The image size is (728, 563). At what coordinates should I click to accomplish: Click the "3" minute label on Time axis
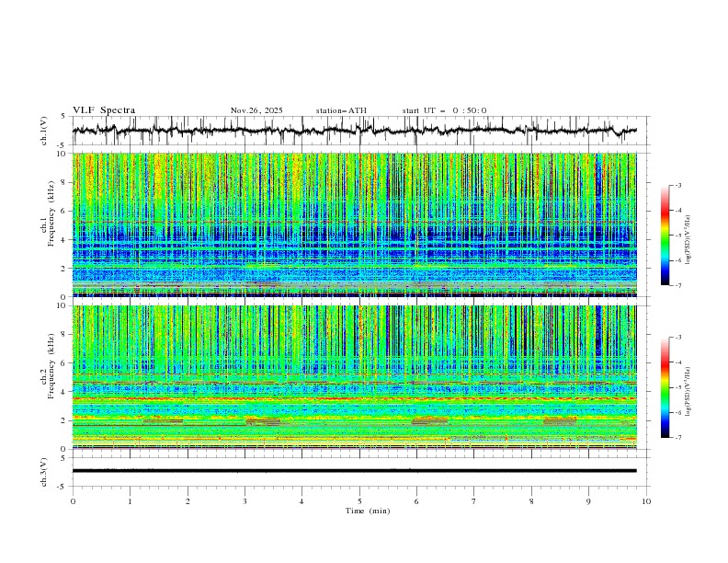[x=245, y=501]
